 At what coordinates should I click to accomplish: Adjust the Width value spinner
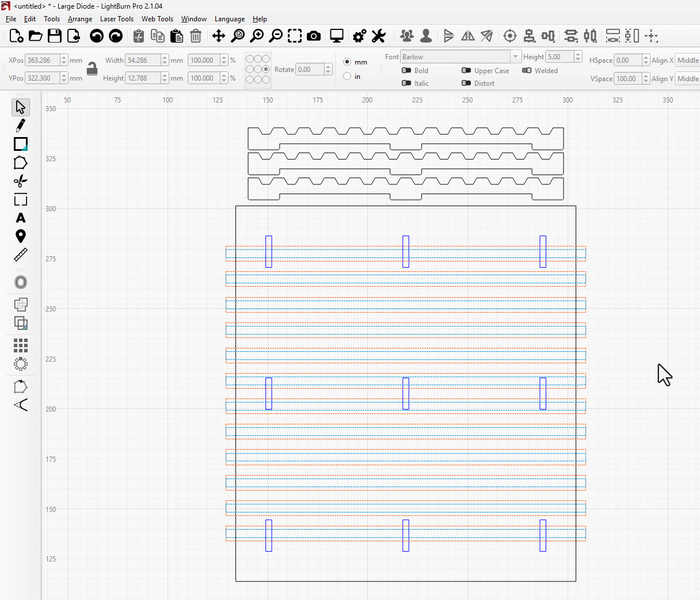point(165,60)
